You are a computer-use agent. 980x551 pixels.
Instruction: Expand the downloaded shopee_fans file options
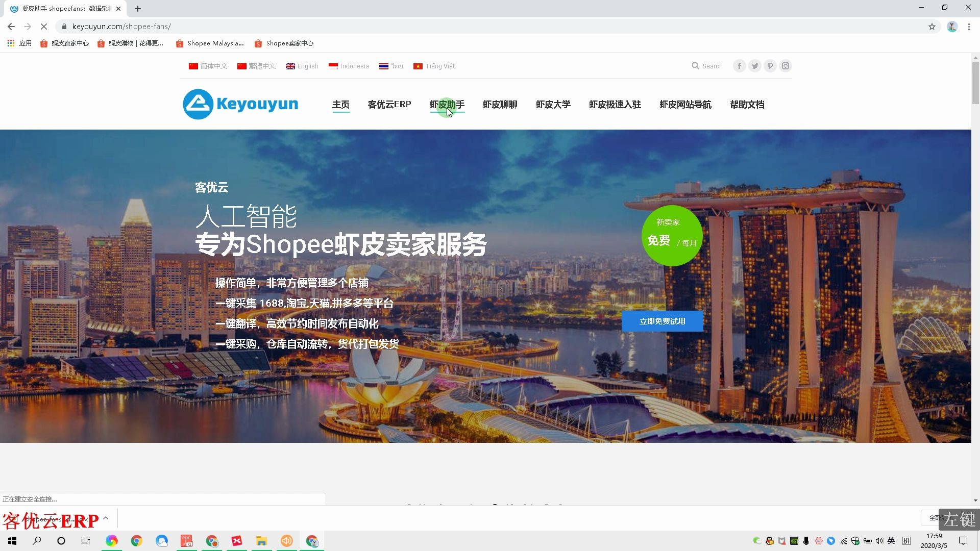click(106, 518)
